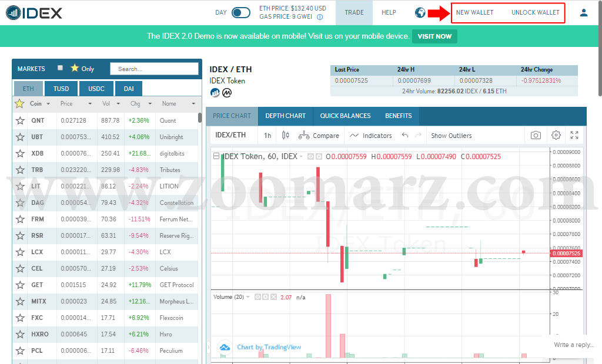Sort markets by Price column
Screen dimensions: 602x364
[x=76, y=103]
